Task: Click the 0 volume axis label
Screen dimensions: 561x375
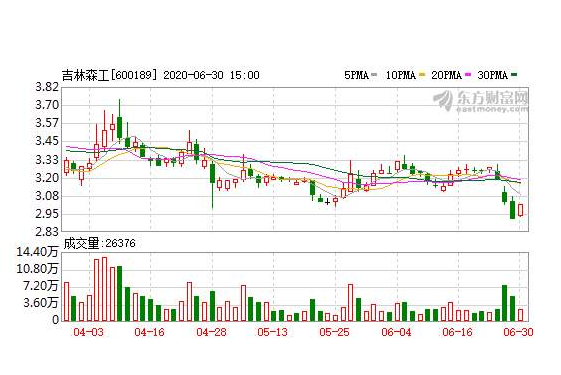Action: 55,320
